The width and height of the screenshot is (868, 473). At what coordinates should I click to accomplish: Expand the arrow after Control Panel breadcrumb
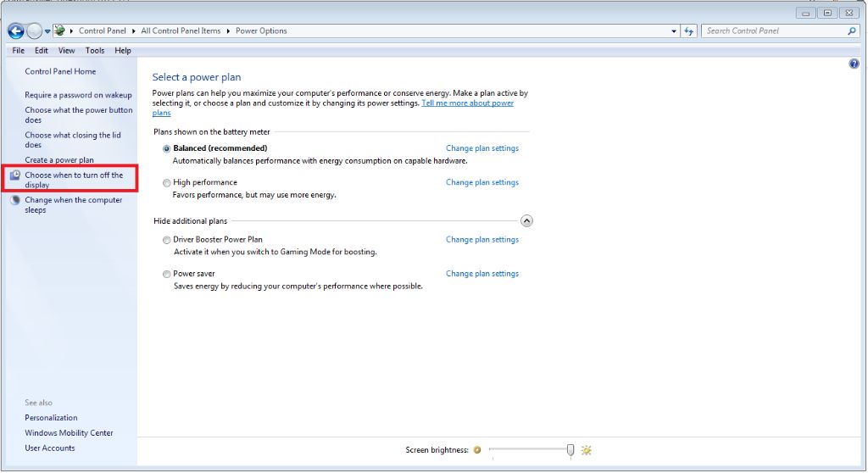click(133, 31)
